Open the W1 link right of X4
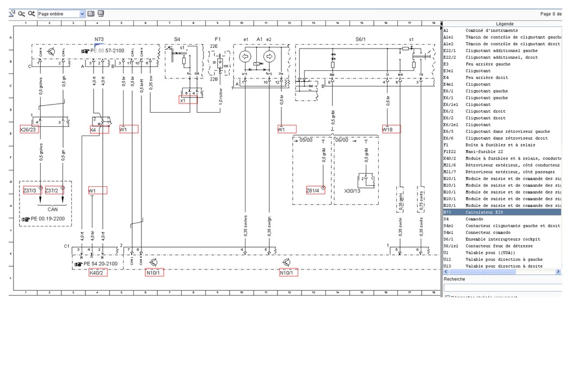Image resolution: width=566 pixels, height=392 pixels. click(x=129, y=129)
